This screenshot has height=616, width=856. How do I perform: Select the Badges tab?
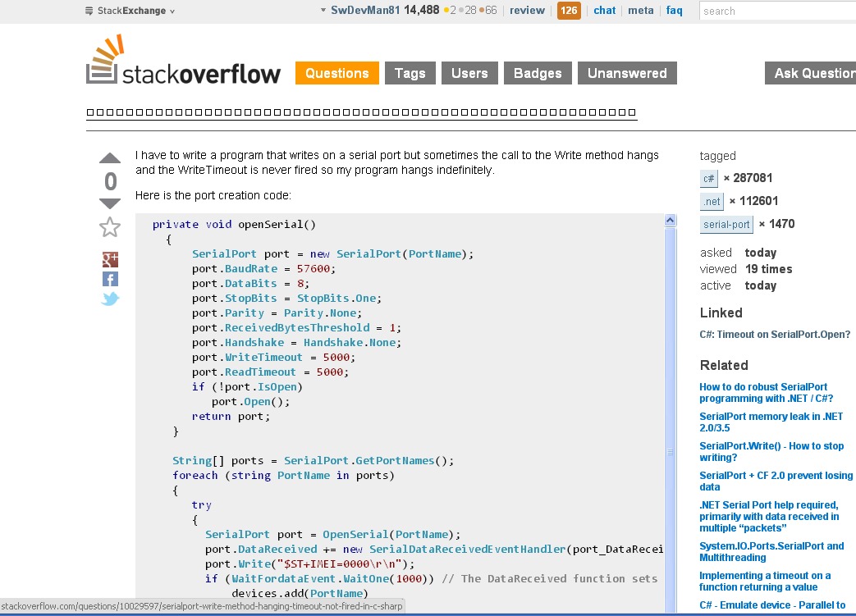538,73
